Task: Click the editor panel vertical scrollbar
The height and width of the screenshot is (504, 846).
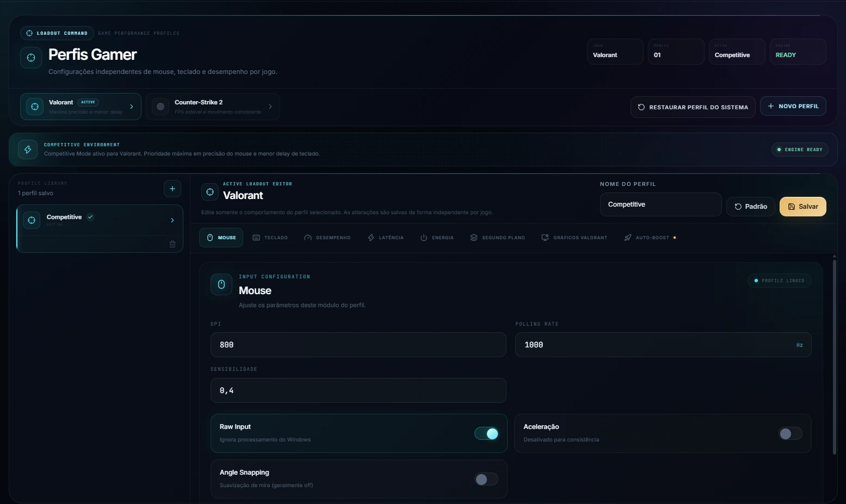Action: point(835,357)
